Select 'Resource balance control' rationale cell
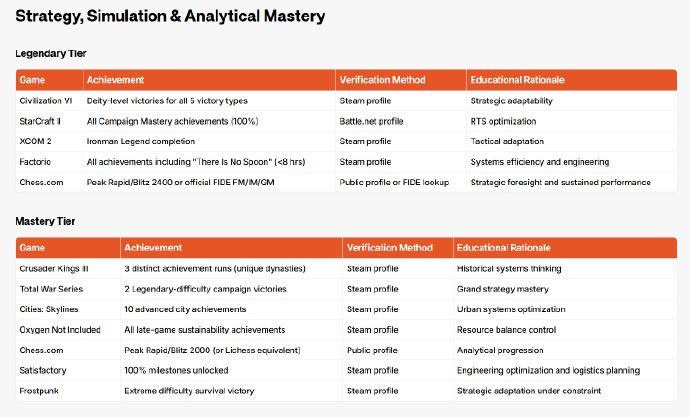The height and width of the screenshot is (417, 690). coord(506,329)
